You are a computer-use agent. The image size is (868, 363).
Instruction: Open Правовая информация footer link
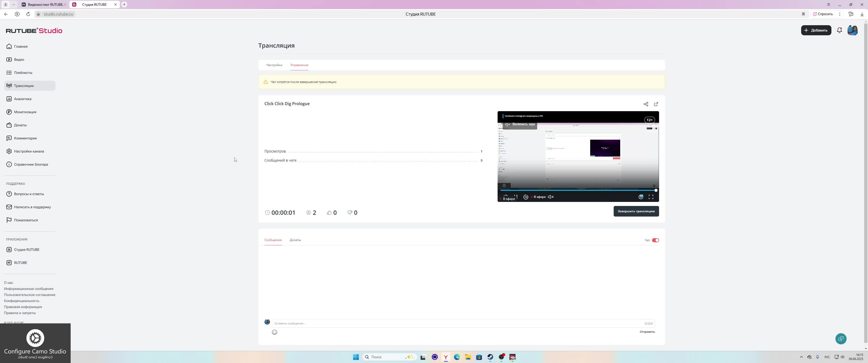tap(23, 307)
